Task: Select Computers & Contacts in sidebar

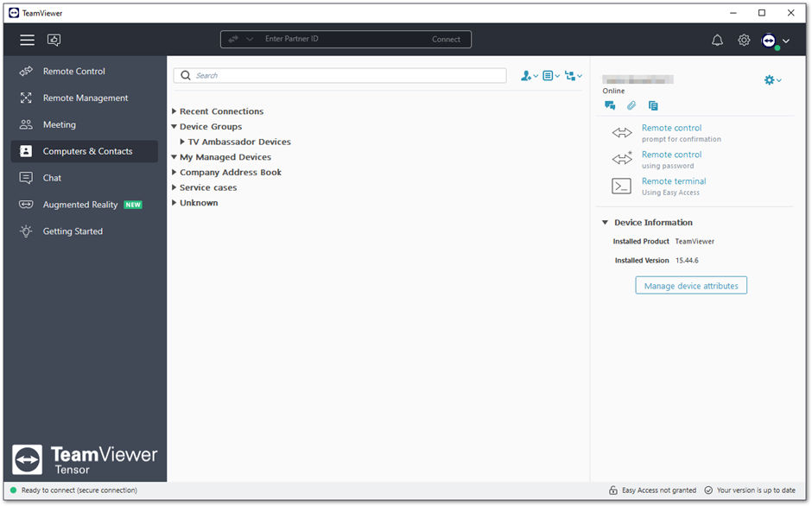Action: (x=85, y=151)
